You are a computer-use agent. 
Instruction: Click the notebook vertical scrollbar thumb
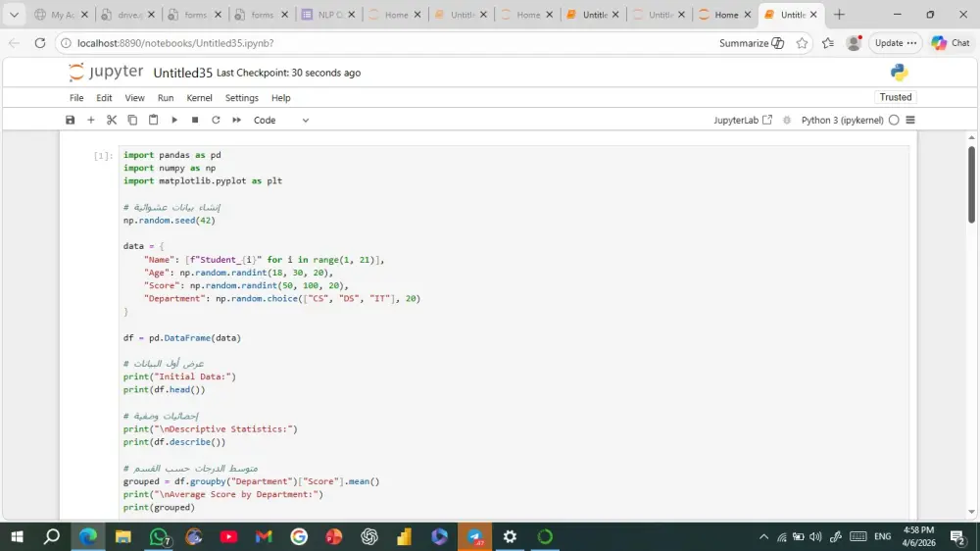coord(971,184)
